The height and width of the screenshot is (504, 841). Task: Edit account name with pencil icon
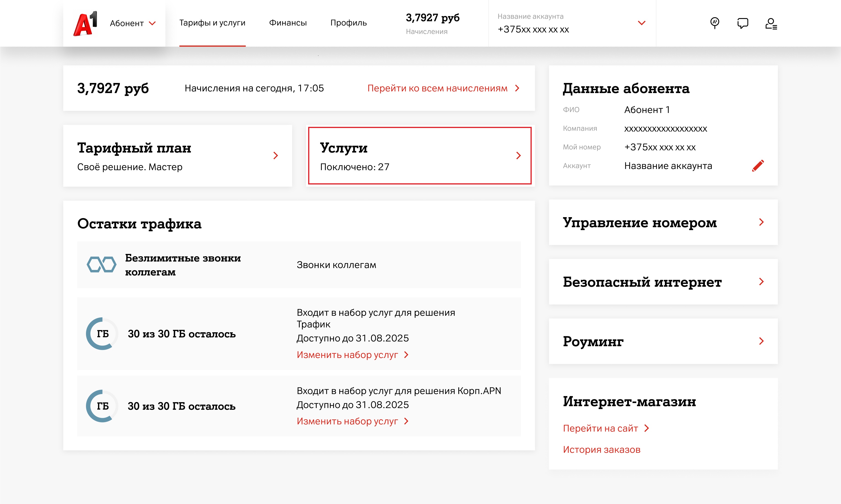[x=758, y=166]
